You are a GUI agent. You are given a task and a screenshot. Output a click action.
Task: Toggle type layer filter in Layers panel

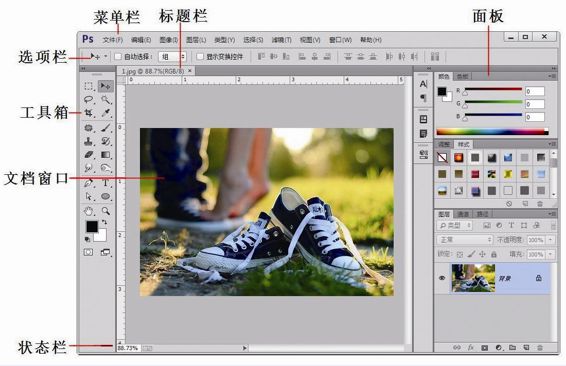pos(511,226)
